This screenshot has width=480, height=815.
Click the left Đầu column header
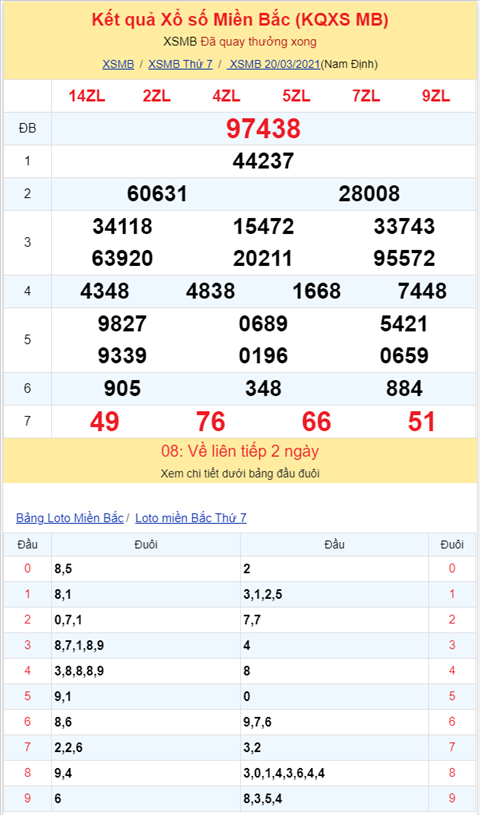point(27,544)
